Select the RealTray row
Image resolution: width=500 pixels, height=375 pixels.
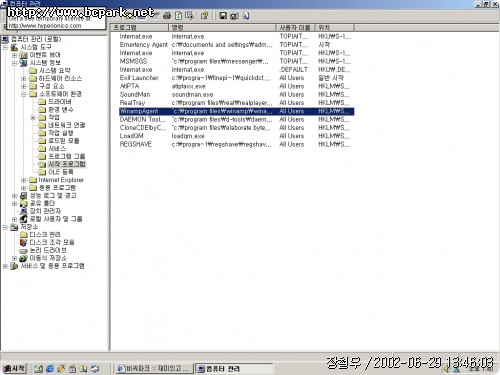tap(236, 103)
